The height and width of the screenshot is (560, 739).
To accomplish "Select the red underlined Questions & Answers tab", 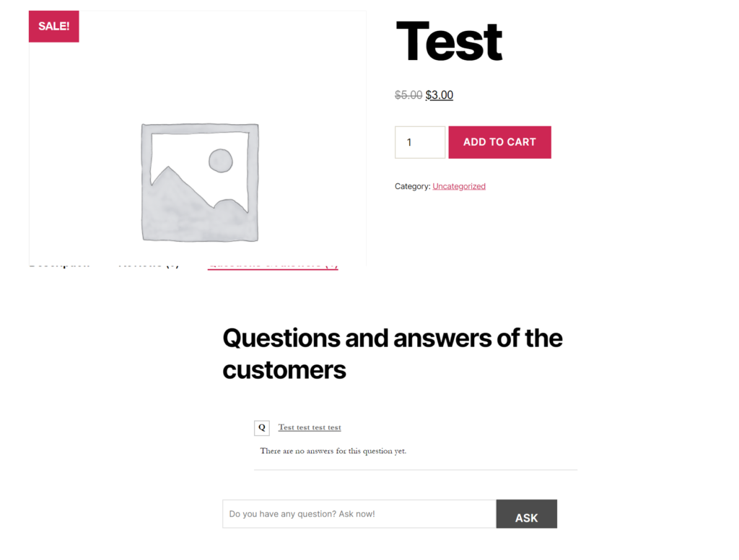I will coord(272,266).
